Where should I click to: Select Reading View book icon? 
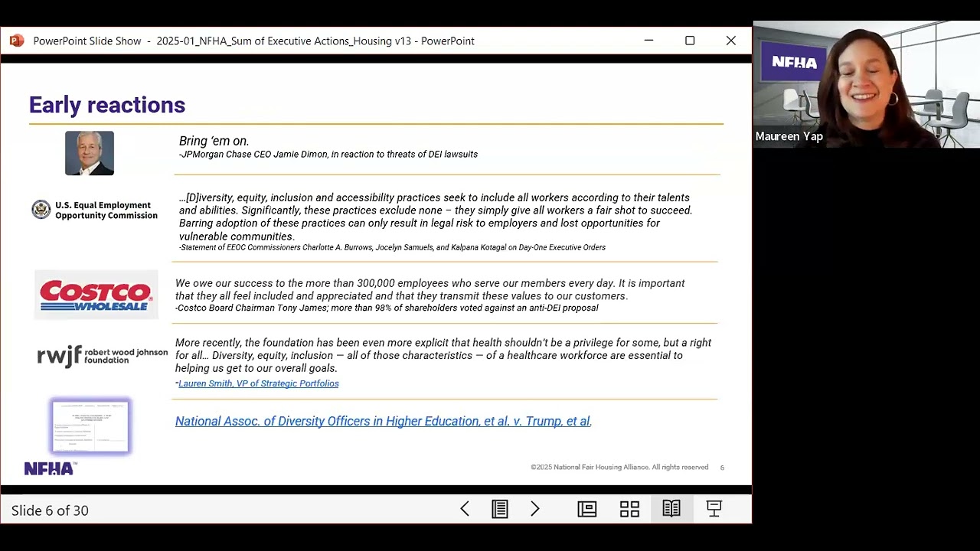coord(671,509)
